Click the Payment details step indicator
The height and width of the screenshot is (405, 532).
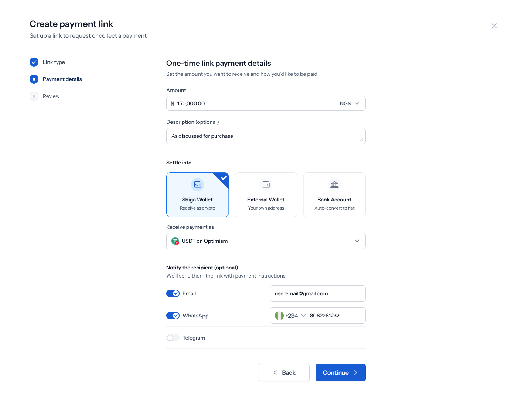point(34,79)
